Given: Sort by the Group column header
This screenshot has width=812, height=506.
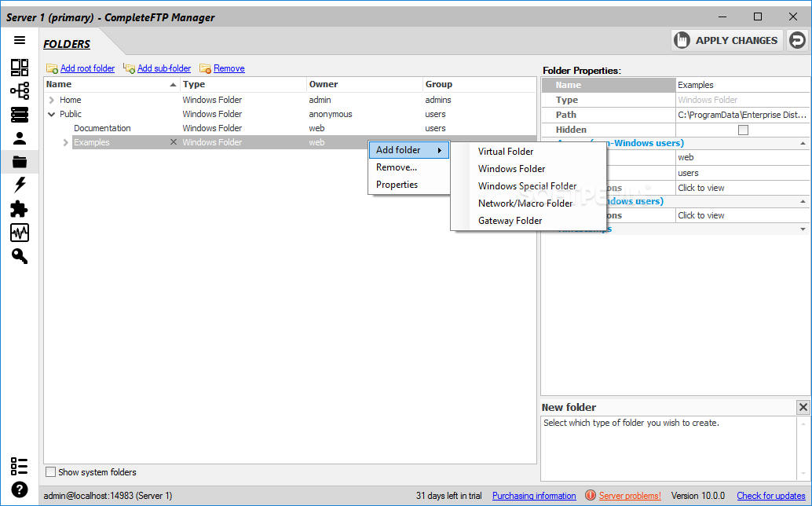Looking at the screenshot, I should [479, 84].
